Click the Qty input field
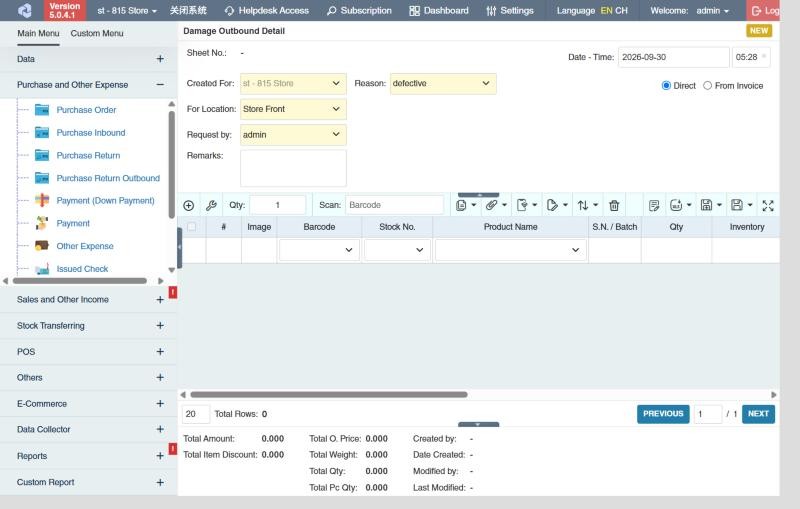 point(278,205)
